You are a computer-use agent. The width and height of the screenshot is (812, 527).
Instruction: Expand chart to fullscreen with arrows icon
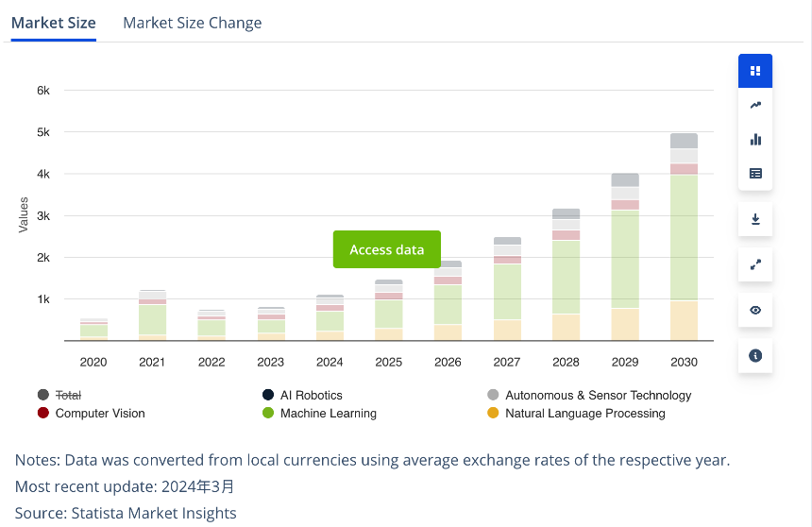click(755, 264)
